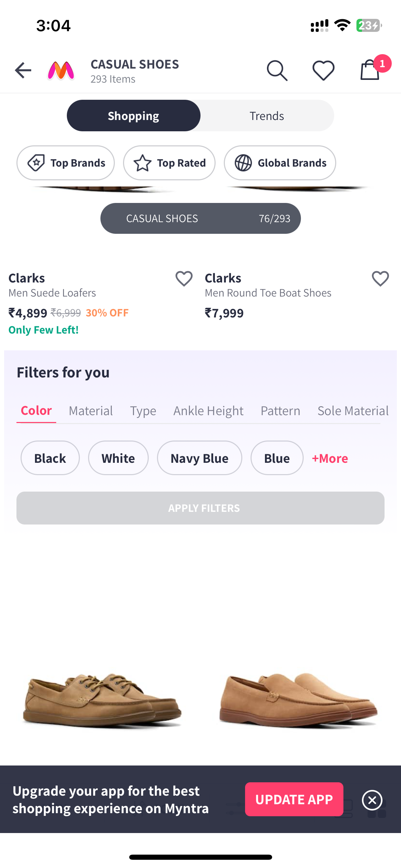Image resolution: width=401 pixels, height=868 pixels.
Task: Expand more colors with +More
Action: (x=330, y=458)
